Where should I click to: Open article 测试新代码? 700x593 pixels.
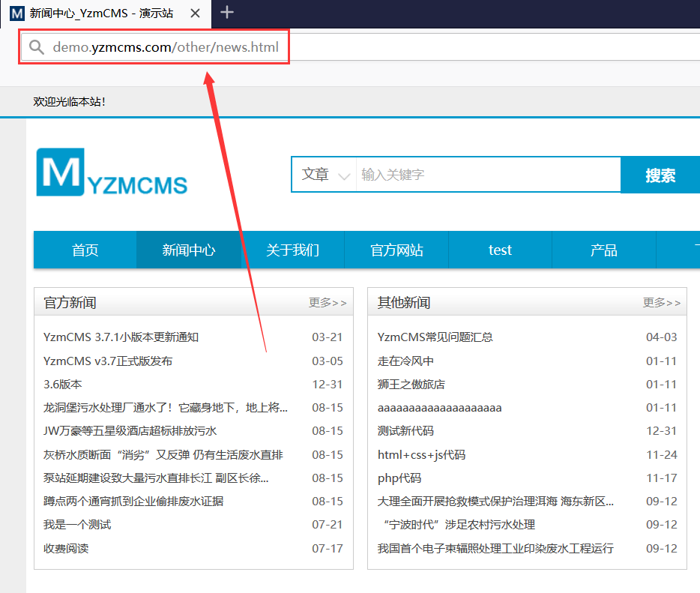[405, 431]
